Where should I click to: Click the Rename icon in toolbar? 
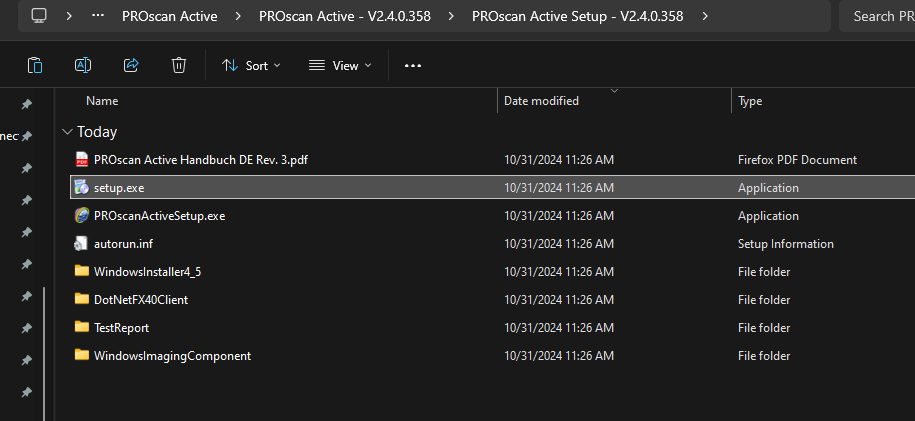click(x=83, y=65)
